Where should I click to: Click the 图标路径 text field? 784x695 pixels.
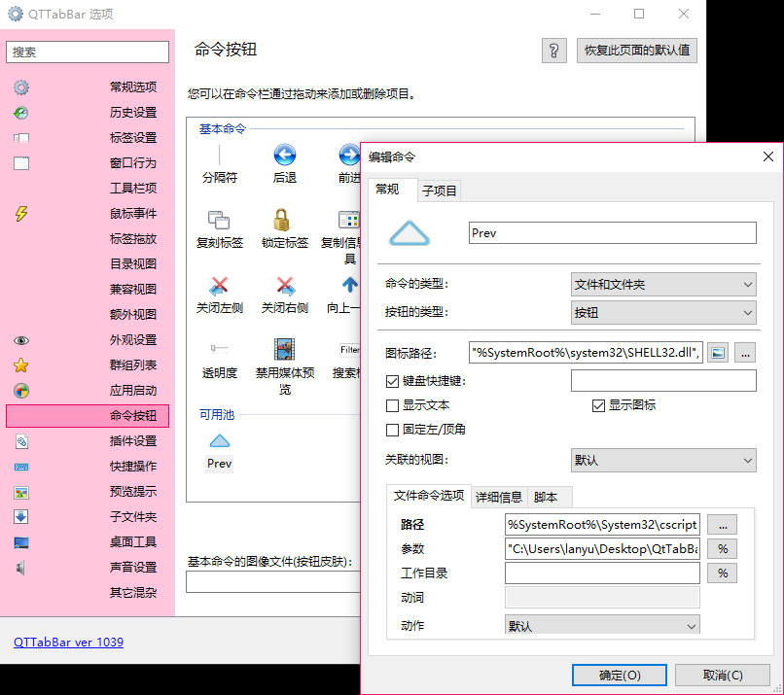point(586,353)
